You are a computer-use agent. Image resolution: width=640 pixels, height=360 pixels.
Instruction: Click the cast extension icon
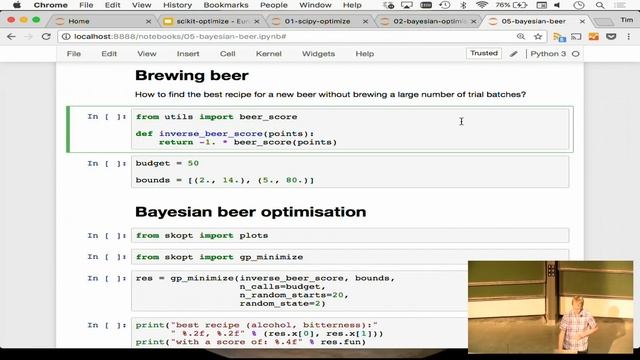pos(576,37)
